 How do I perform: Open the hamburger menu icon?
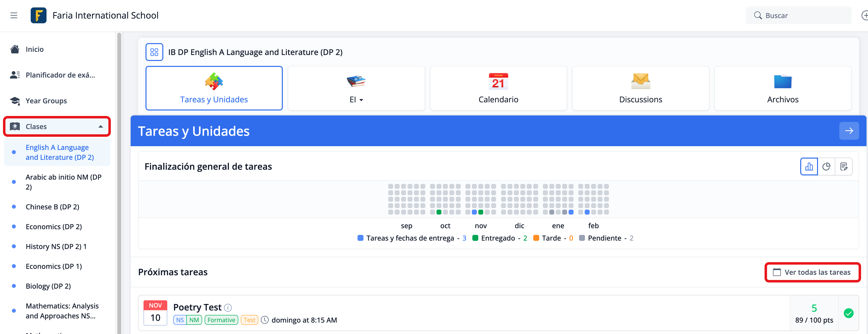(x=14, y=16)
